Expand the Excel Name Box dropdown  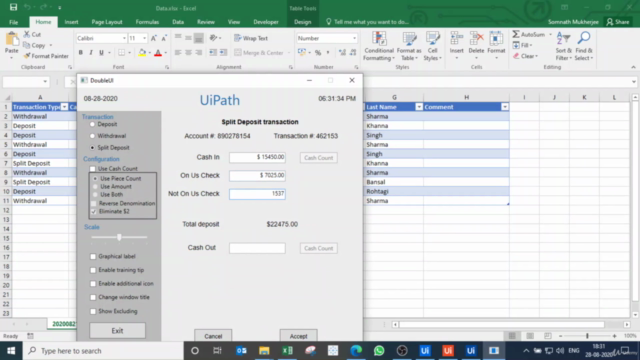(x=45, y=82)
